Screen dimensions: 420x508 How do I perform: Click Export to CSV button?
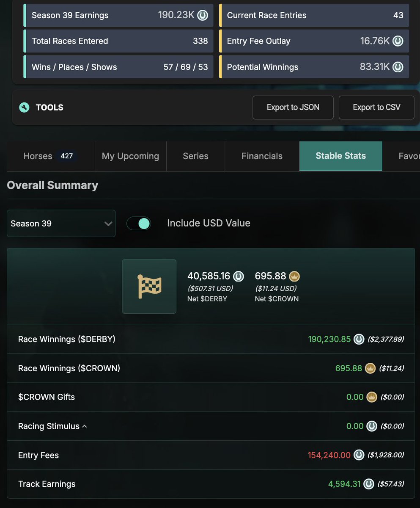point(376,108)
